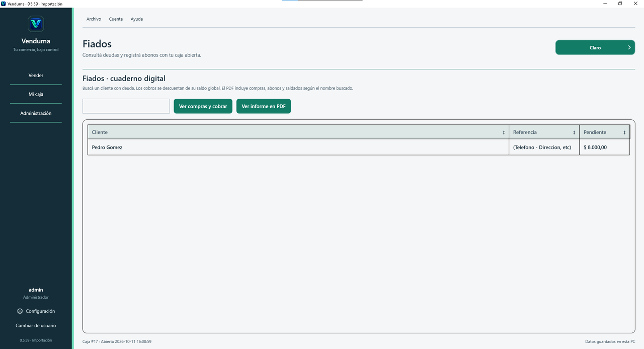Close the Venduma window
This screenshot has height=349, width=644.
click(x=636, y=4)
